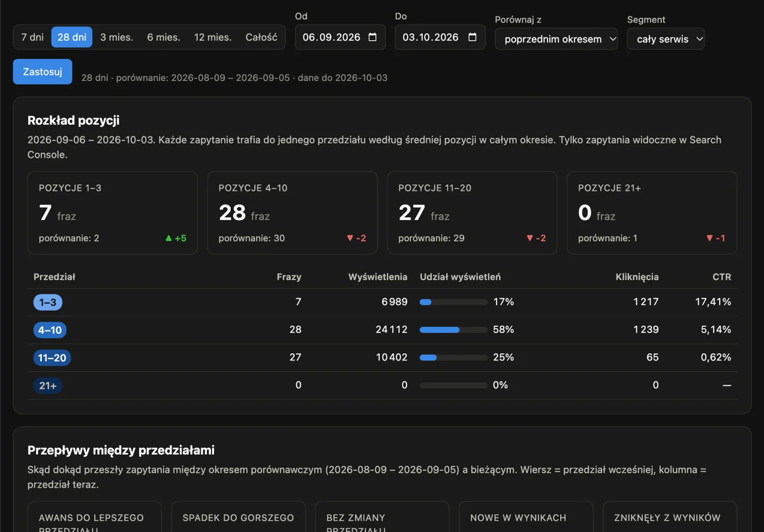
Task: Open the Porównaj z dropdown
Action: coord(556,39)
